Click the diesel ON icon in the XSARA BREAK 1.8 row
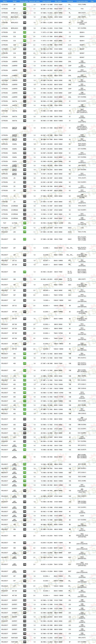 click(x=25, y=166)
